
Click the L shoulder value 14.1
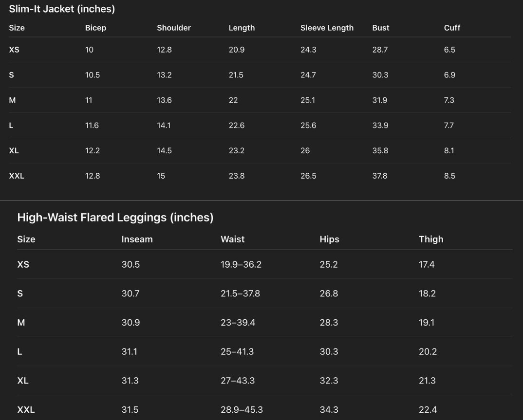pyautogui.click(x=164, y=125)
